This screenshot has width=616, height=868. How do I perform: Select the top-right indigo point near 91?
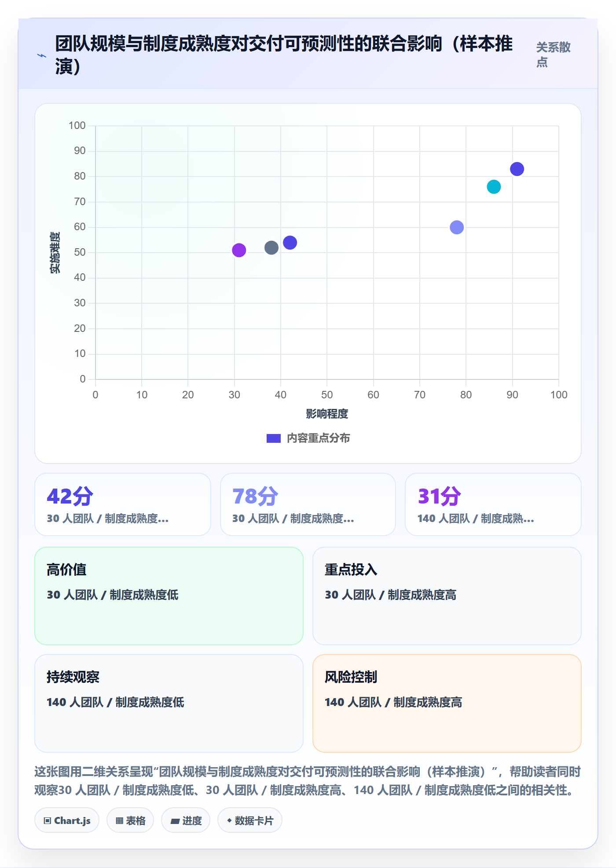click(517, 169)
